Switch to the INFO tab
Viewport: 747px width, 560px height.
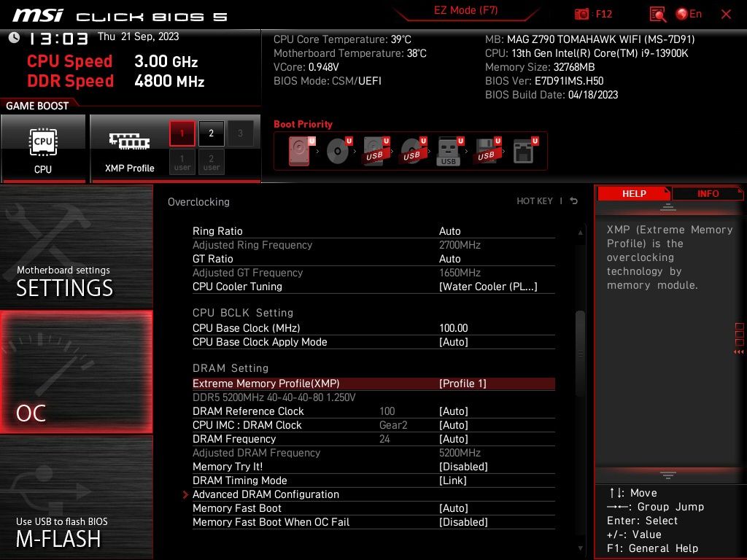pos(708,193)
